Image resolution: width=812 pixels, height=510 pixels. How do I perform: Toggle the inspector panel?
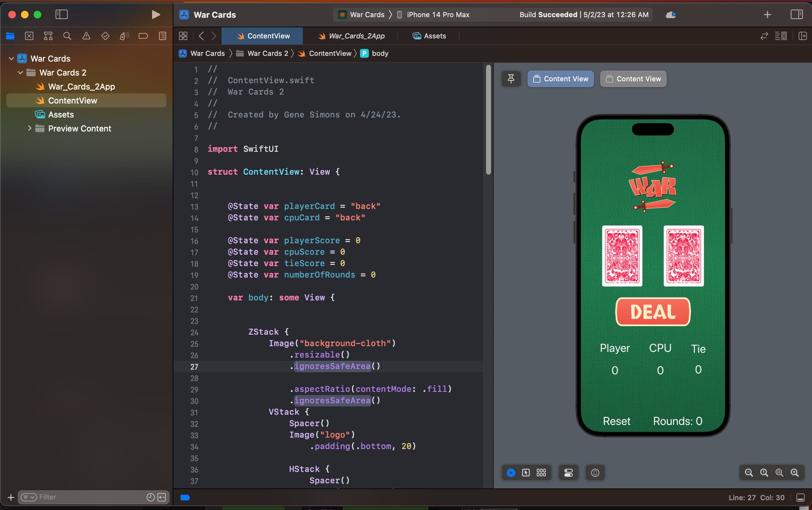coord(797,14)
